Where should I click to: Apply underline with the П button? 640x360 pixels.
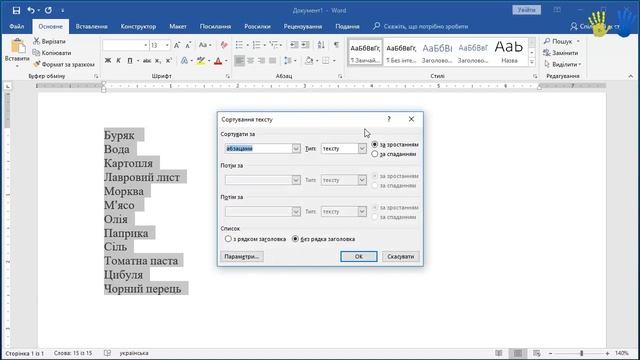click(130, 60)
